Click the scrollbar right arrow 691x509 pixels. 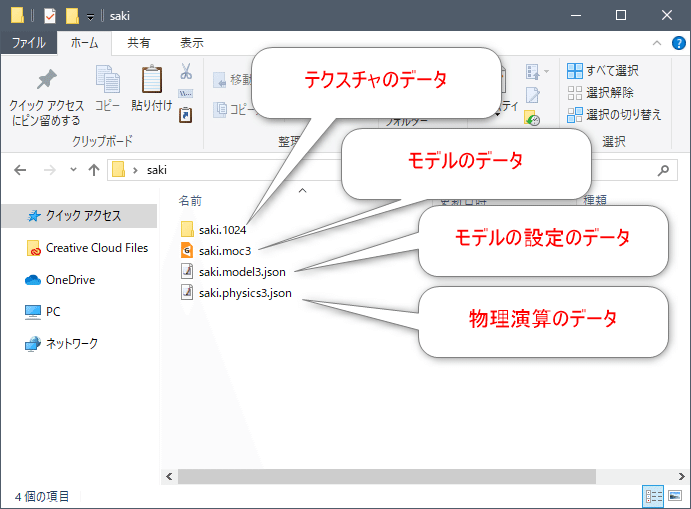tap(681, 476)
